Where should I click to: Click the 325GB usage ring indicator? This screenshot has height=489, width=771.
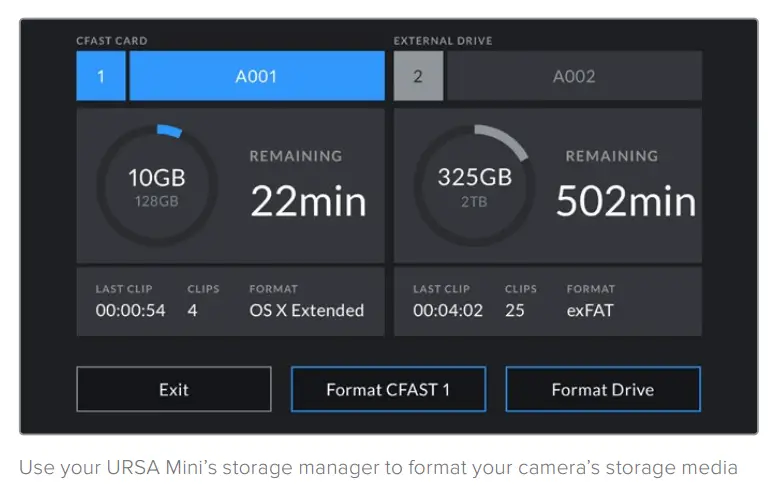[x=474, y=185]
